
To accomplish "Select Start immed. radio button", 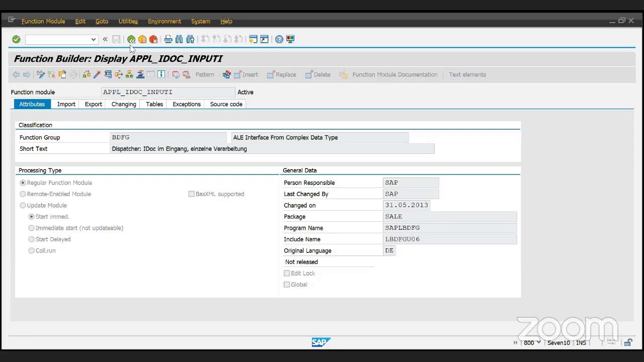I will (x=32, y=217).
